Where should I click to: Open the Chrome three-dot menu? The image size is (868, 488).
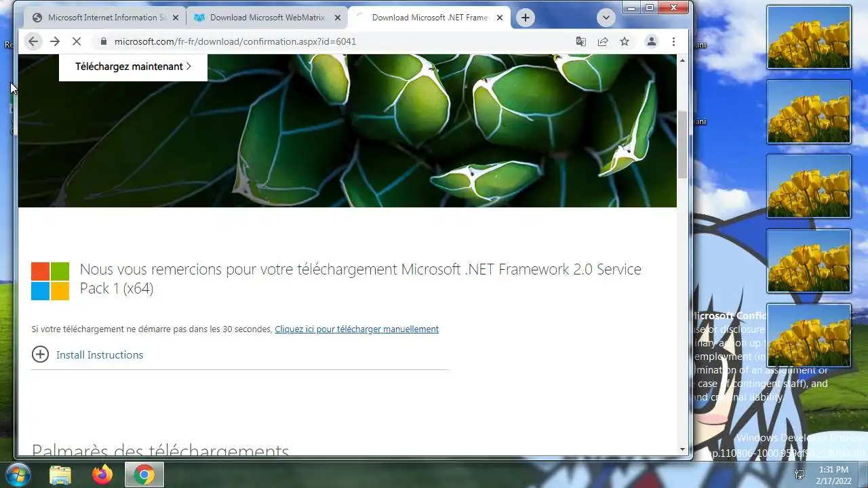point(673,41)
